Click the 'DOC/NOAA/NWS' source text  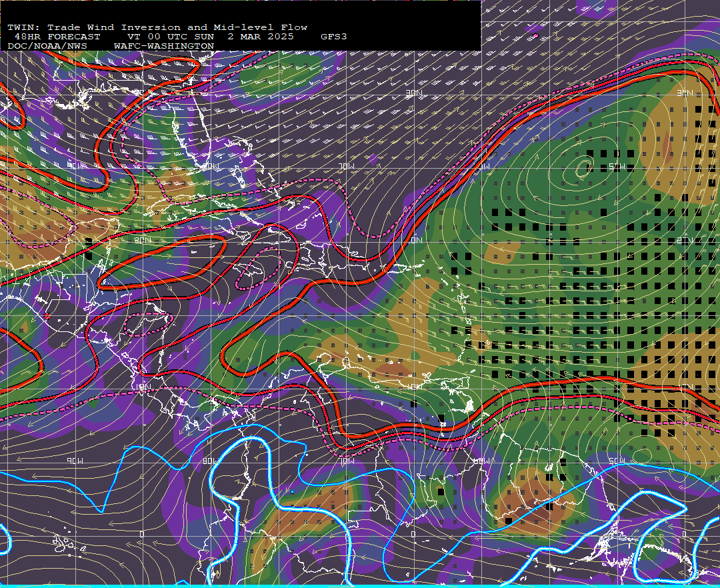click(47, 47)
